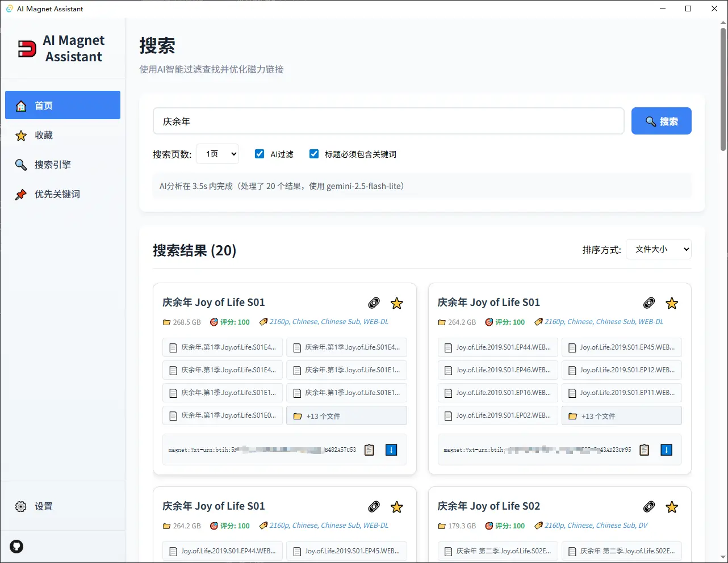Open the 搜索页数 dropdown showing 1页
This screenshot has height=563, width=728.
pos(217,153)
